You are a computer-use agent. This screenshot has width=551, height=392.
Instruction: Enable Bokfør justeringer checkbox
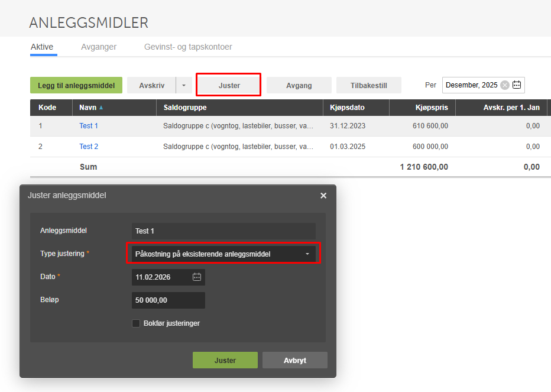136,323
